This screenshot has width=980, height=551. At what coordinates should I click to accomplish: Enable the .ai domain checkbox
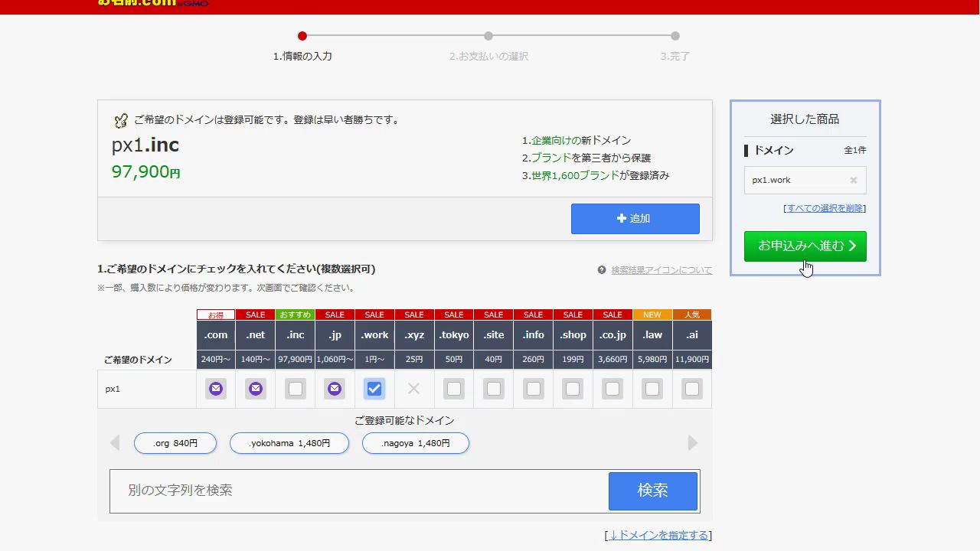692,389
